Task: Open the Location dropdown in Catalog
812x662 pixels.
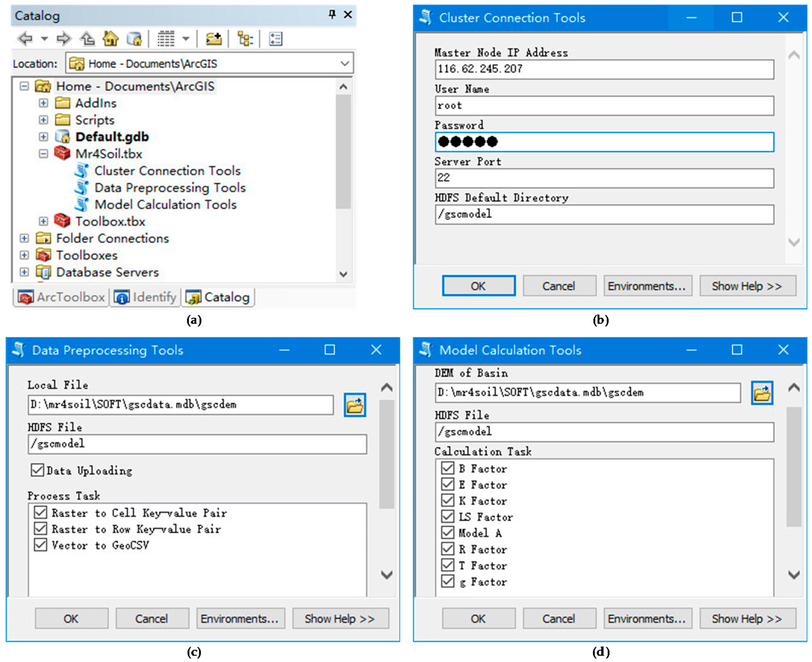Action: pyautogui.click(x=345, y=63)
